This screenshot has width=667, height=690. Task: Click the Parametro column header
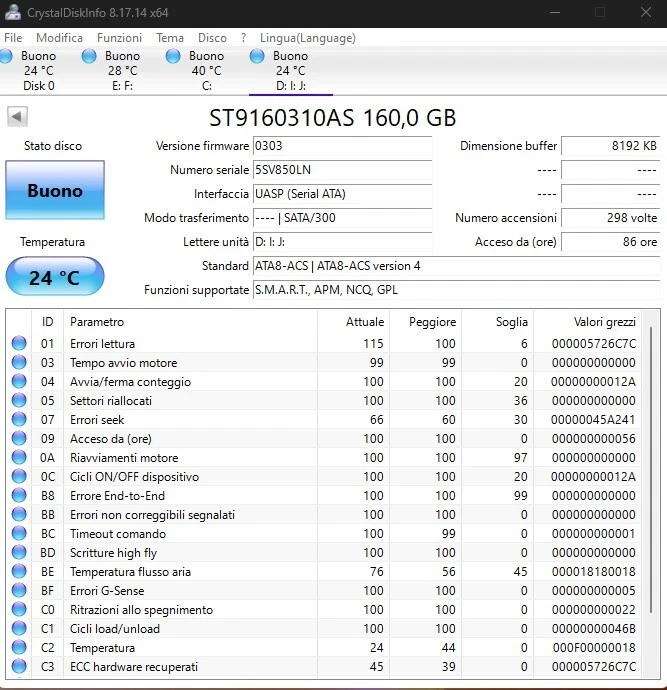coord(190,322)
